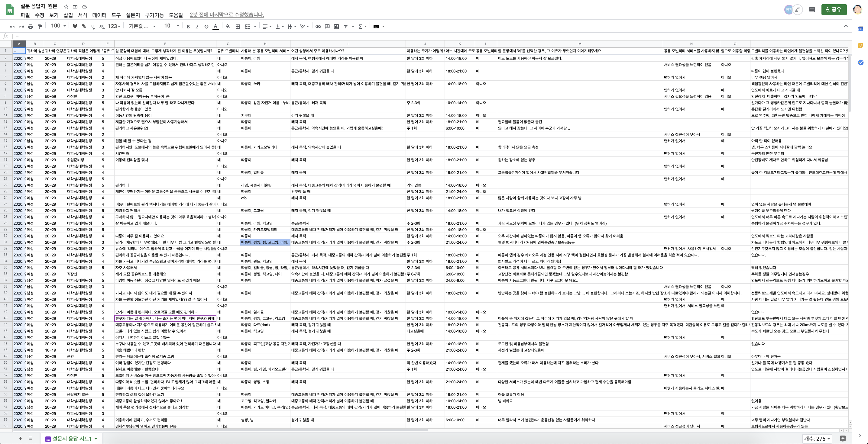Insert a comment using toolbar icon

point(327,26)
